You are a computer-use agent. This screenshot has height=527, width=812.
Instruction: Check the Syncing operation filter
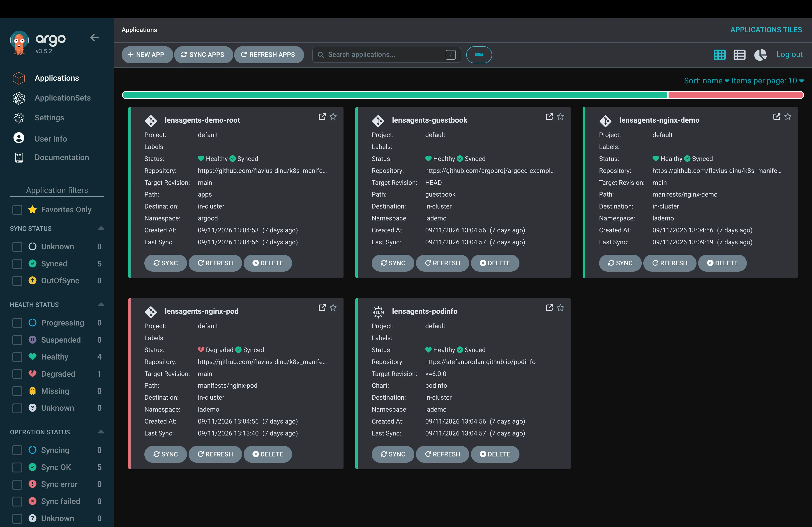coord(17,450)
